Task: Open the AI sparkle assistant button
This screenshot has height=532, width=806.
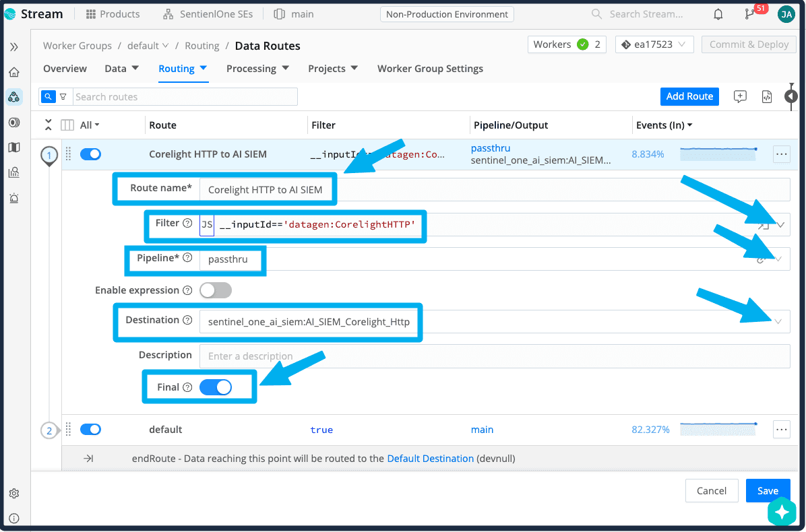Action: (x=782, y=512)
